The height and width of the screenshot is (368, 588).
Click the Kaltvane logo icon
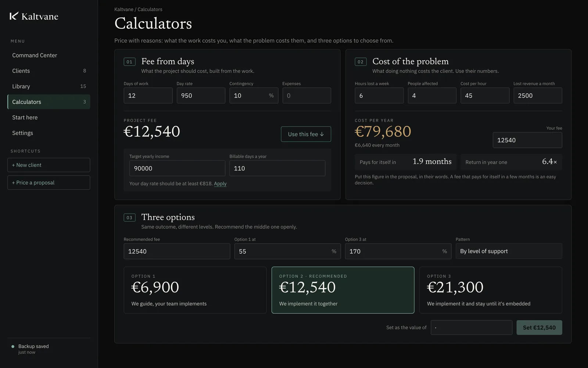tap(14, 16)
